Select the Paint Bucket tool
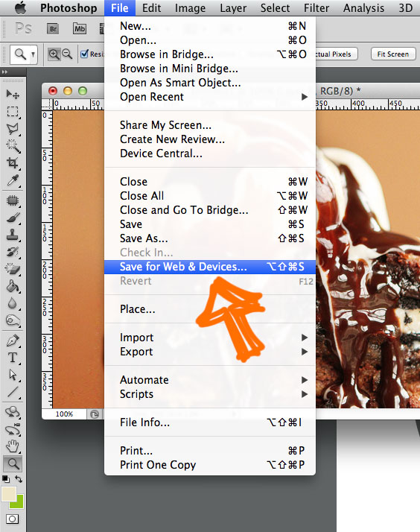The image size is (420, 532). [x=13, y=287]
